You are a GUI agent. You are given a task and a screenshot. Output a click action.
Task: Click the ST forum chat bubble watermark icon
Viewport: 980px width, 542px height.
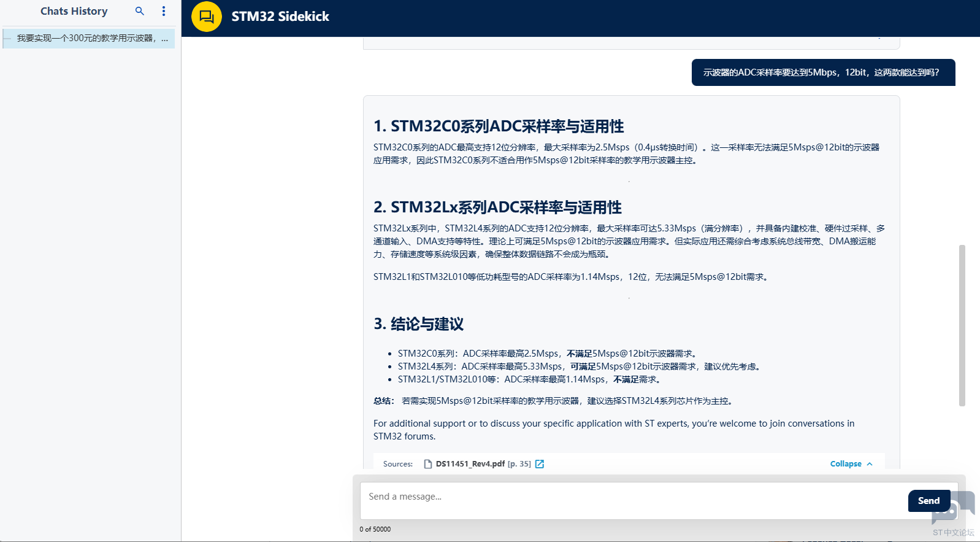(x=954, y=508)
